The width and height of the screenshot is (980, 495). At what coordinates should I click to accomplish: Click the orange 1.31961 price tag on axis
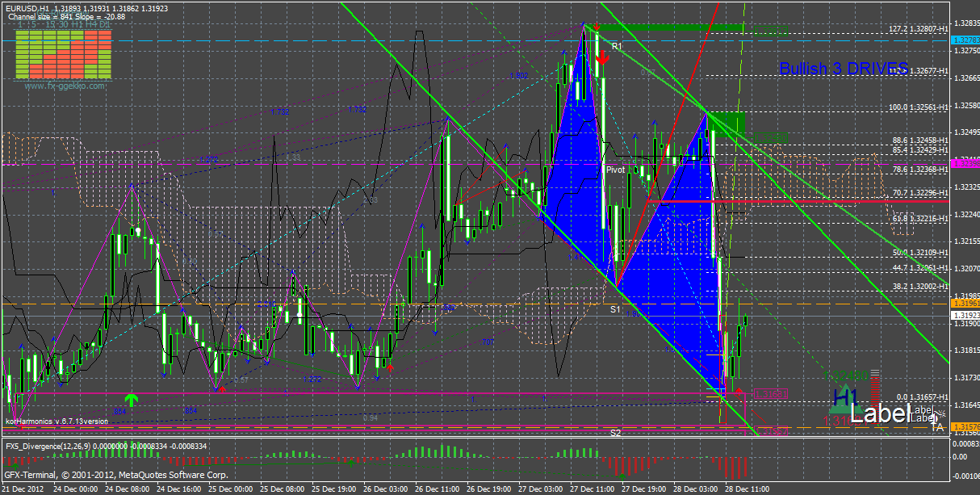965,304
